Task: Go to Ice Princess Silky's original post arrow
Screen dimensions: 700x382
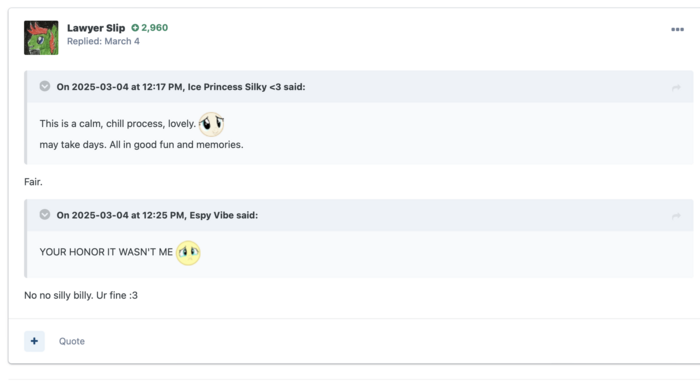Action: [x=676, y=87]
